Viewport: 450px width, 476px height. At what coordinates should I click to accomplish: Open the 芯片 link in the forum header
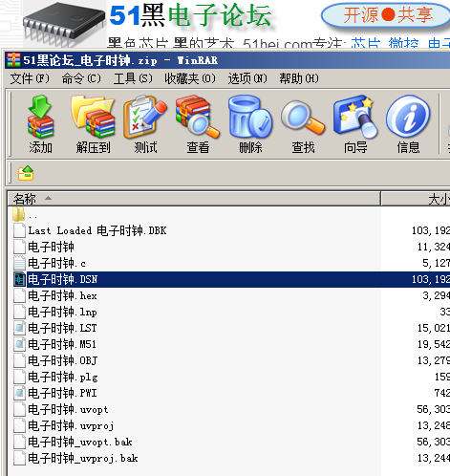(x=365, y=43)
